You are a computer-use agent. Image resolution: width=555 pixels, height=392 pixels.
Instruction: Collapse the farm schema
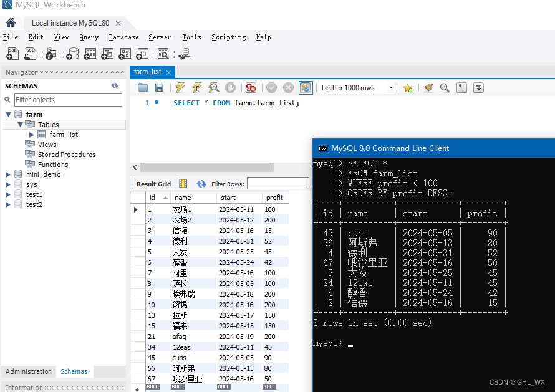(9, 114)
